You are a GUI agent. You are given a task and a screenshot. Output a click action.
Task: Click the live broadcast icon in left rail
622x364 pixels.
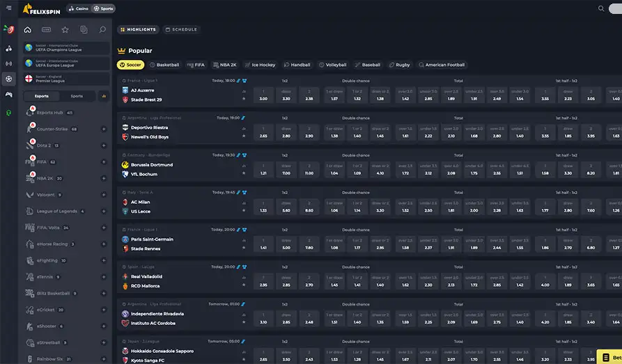[9, 63]
